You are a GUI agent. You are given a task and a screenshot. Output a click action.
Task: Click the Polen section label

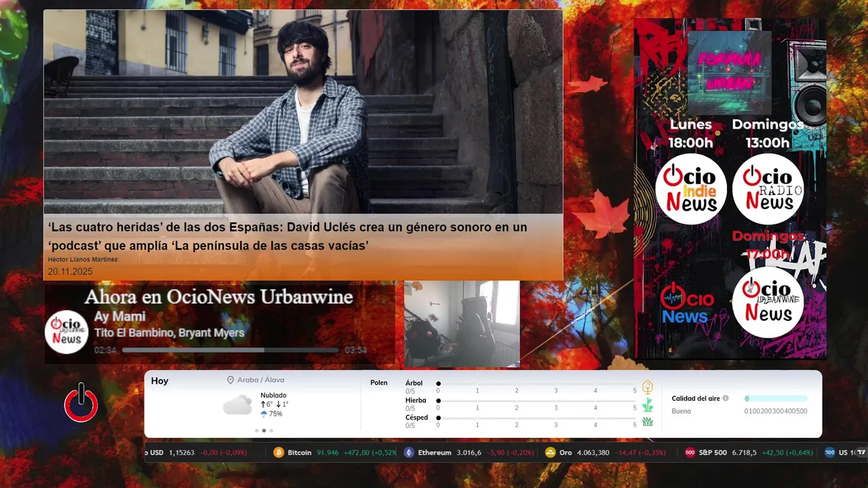(379, 383)
